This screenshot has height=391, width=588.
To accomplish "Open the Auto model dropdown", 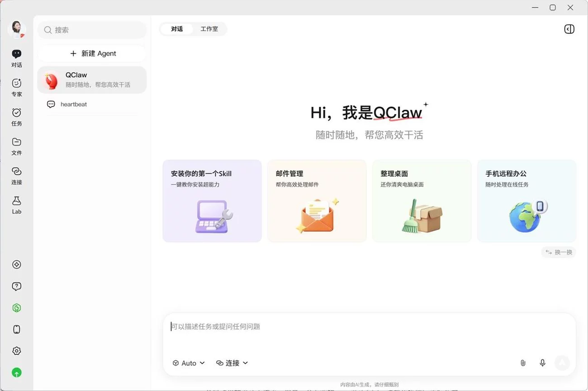I will pos(189,363).
